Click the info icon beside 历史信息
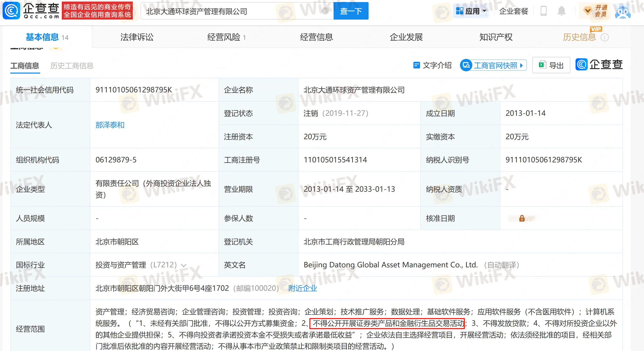 click(x=605, y=38)
